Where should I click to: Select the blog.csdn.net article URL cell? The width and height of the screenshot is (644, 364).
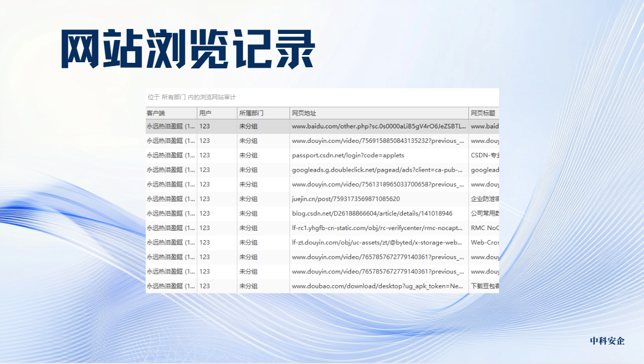[x=379, y=213]
